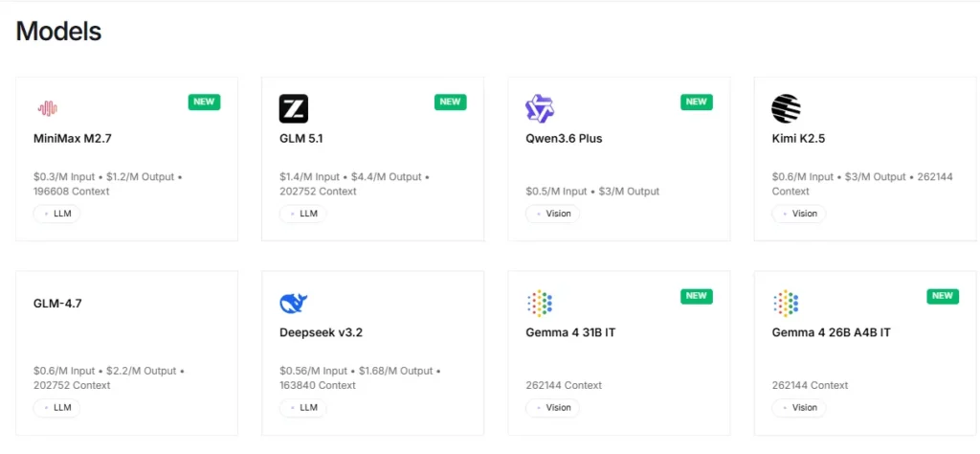Click the Deepseek whale logo icon

[x=294, y=303]
